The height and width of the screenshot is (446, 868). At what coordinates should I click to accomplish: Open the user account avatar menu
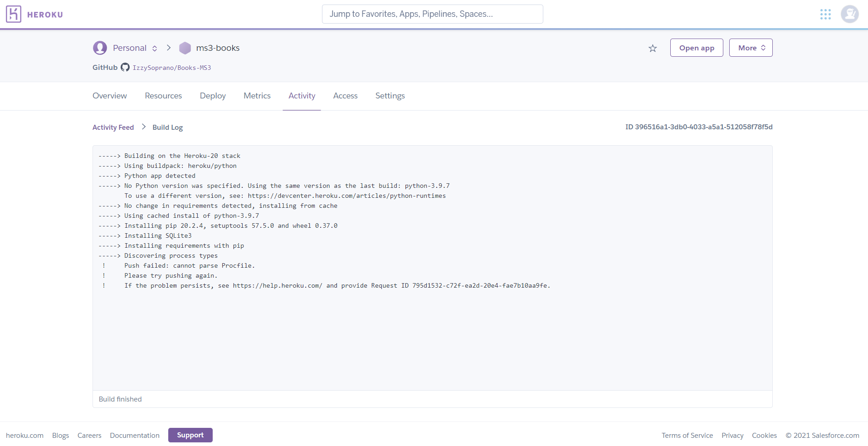tap(849, 14)
